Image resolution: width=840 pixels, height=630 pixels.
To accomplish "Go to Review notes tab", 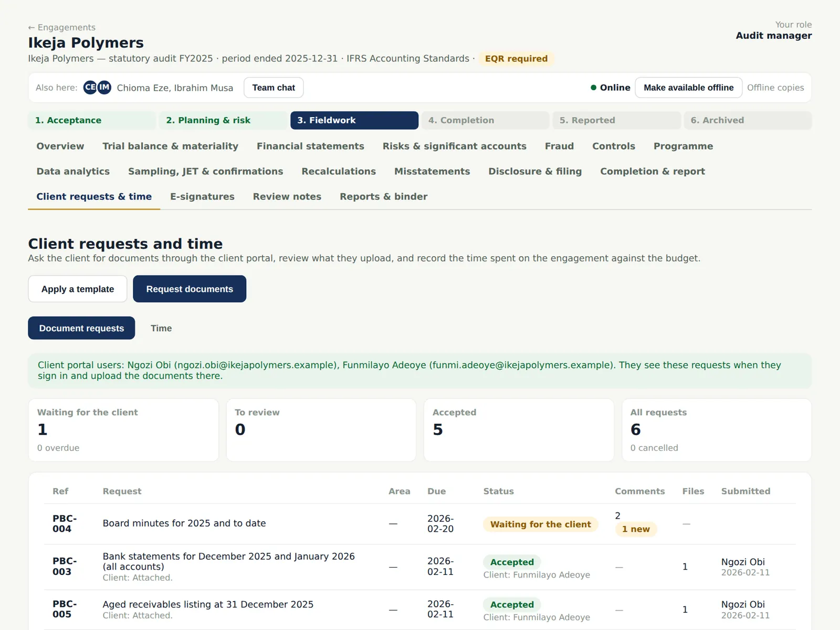I will pyautogui.click(x=287, y=196).
